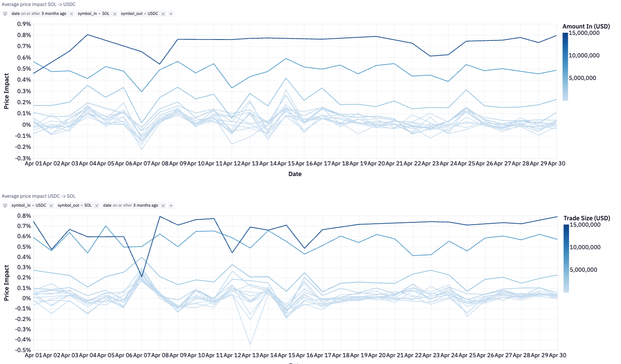The image size is (621, 364).
Task: Remove symbol_out = USDC filter
Action: [x=163, y=14]
